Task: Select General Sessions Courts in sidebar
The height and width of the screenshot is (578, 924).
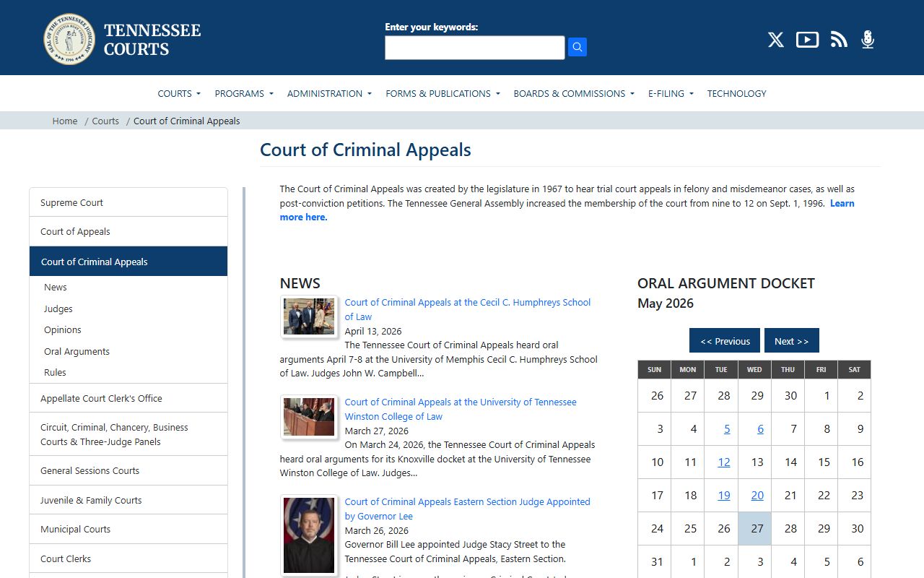Action: click(128, 470)
